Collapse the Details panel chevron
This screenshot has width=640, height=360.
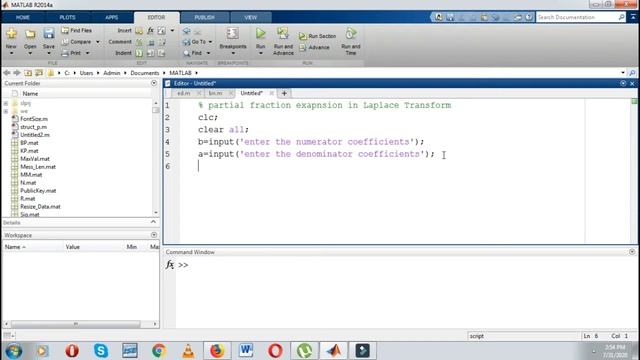[153, 222]
